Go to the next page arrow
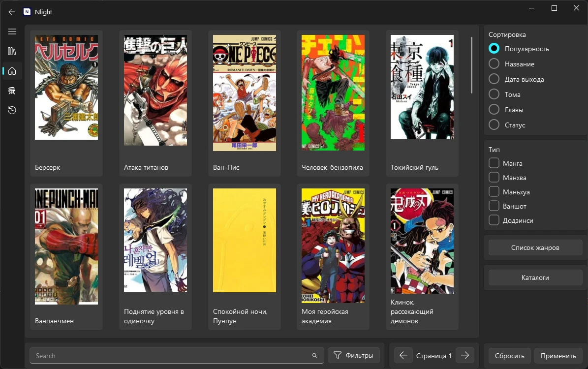This screenshot has height=369, width=588. pos(465,355)
